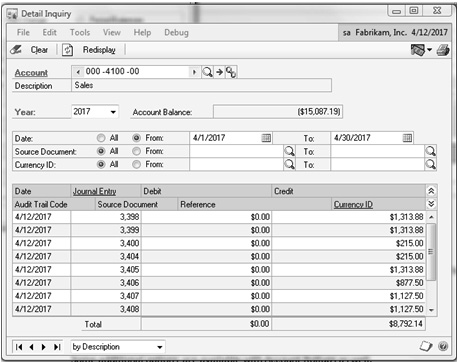
Task: Go to next record navigation button
Action: point(43,347)
